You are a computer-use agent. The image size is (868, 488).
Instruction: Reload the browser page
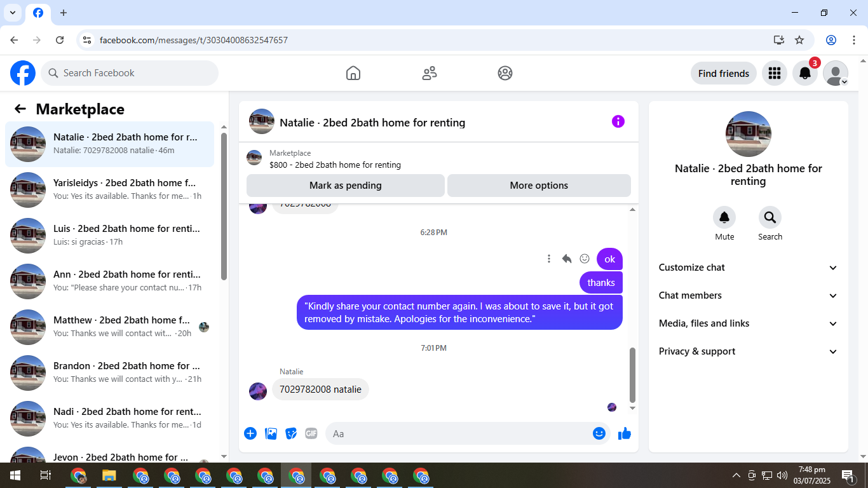[x=60, y=40]
